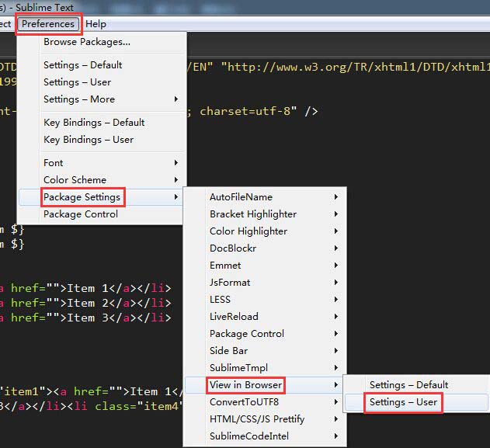Choose Browse Packages… from Preferences

point(102,42)
